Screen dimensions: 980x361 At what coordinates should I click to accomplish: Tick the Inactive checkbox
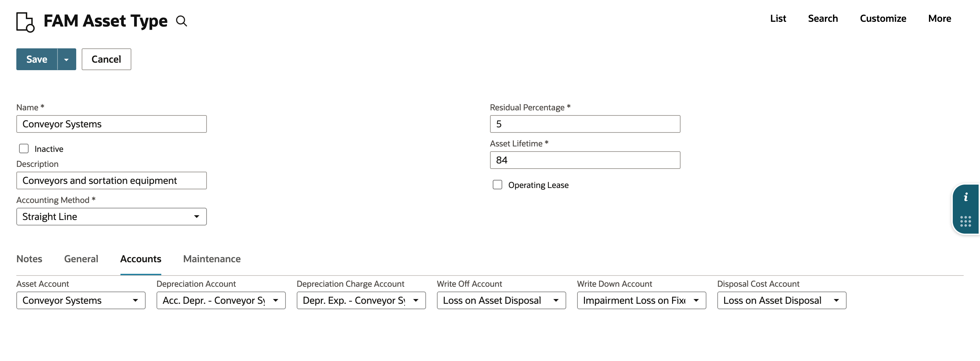click(x=24, y=148)
